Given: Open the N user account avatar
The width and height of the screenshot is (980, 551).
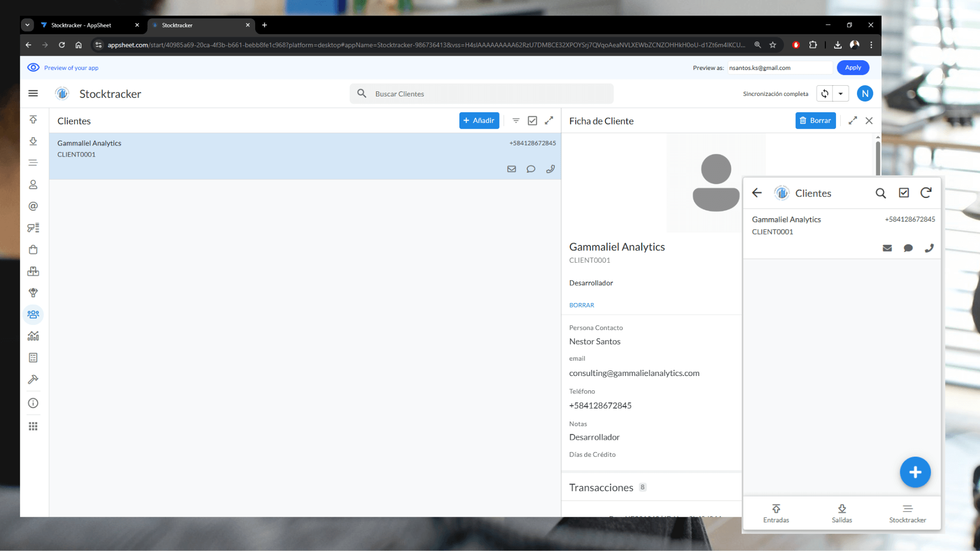Looking at the screenshot, I should coord(865,94).
